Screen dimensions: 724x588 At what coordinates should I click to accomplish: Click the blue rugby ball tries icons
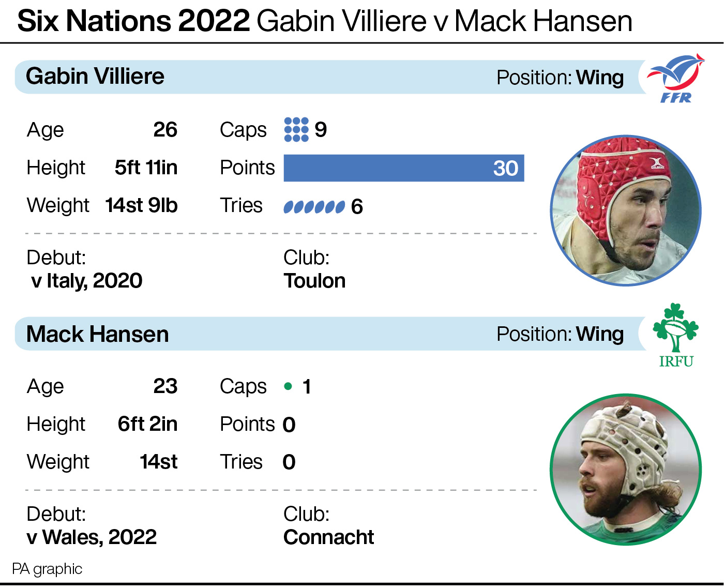pyautogui.click(x=314, y=207)
